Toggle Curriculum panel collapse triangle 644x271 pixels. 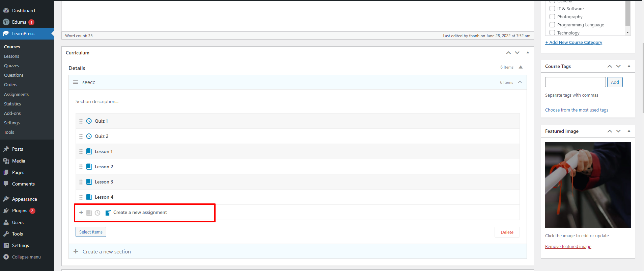coord(528,52)
